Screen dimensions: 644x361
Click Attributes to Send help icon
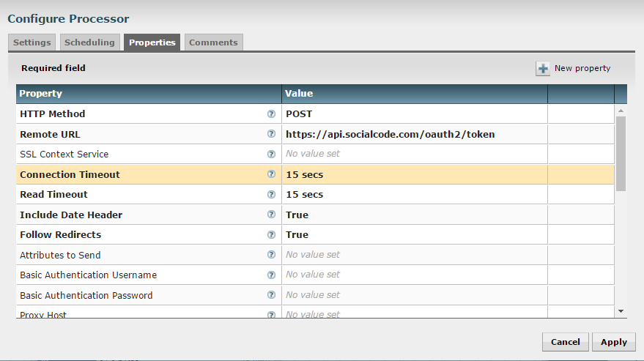point(271,255)
